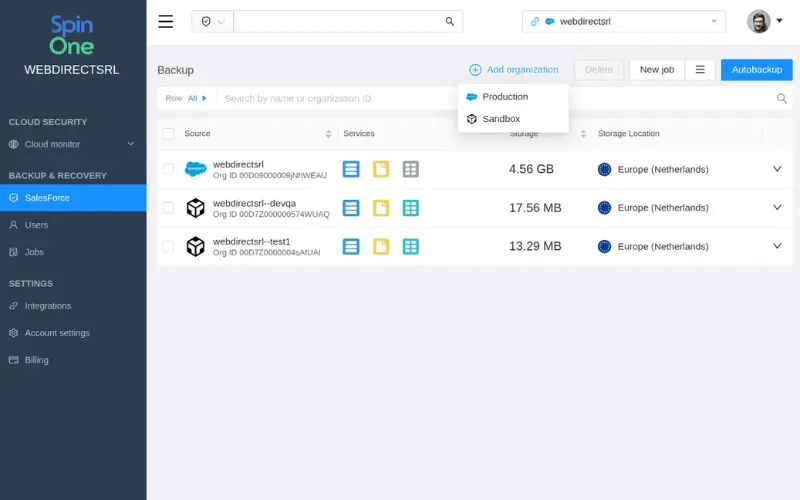The image size is (800, 500).
Task: Open the webdirectsrl organization selector
Action: pyautogui.click(x=623, y=21)
